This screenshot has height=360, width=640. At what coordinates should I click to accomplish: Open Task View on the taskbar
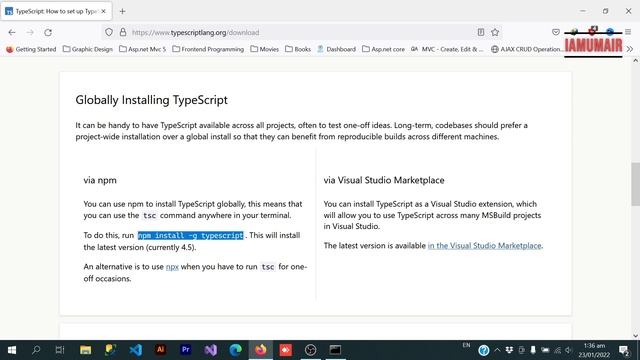coord(60,350)
